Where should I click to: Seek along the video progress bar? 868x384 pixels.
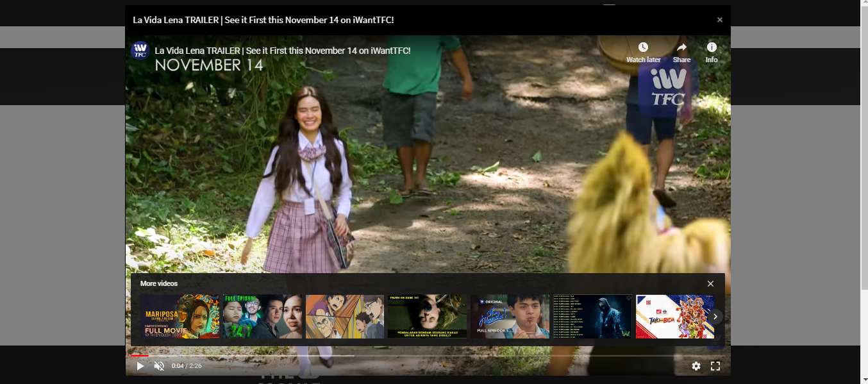coord(428,355)
